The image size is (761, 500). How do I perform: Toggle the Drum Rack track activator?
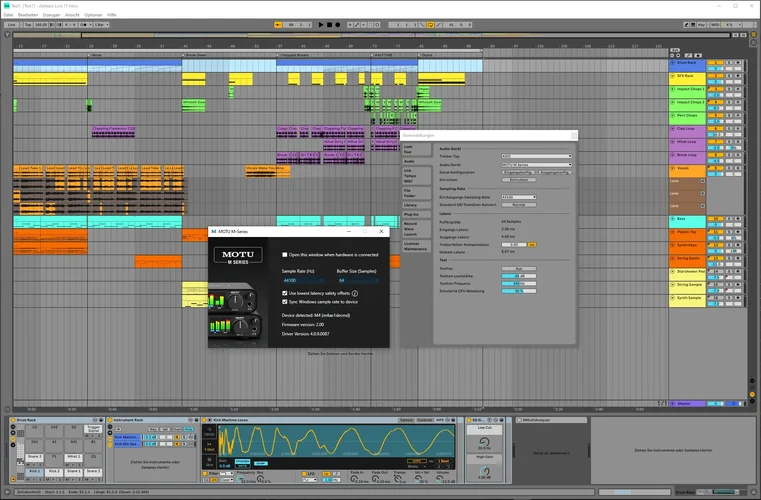click(x=714, y=63)
